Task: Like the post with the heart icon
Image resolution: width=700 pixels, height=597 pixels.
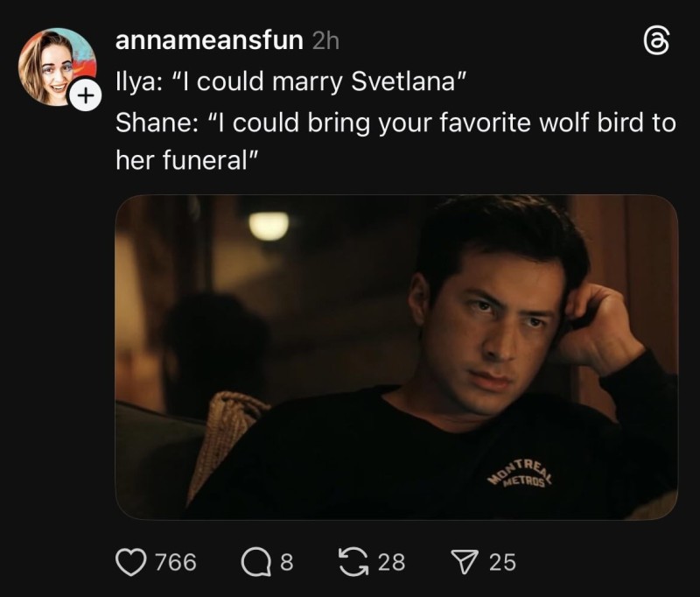Action: 132,561
